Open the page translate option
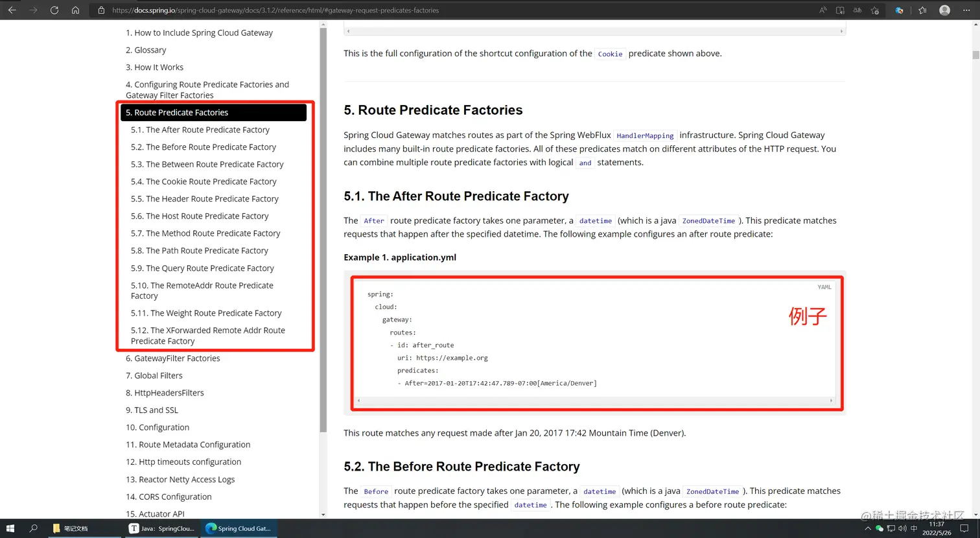The image size is (980, 538). point(857,10)
